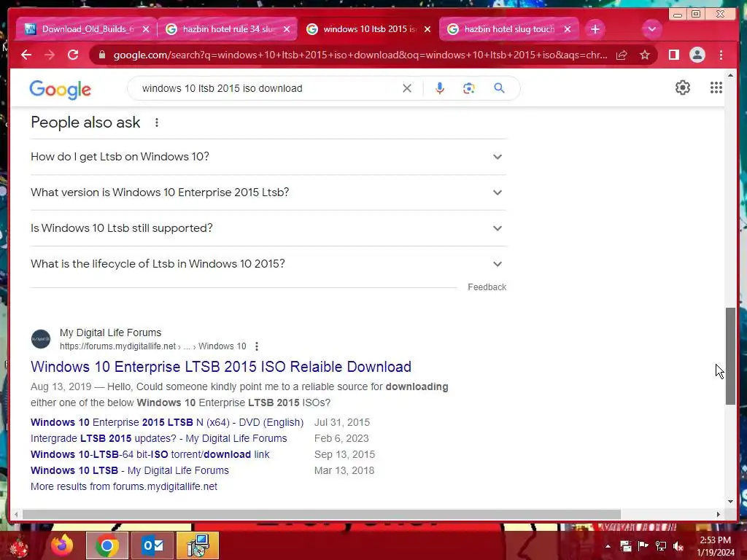Show hidden system tray icons
The image size is (747, 560).
pos(608,546)
